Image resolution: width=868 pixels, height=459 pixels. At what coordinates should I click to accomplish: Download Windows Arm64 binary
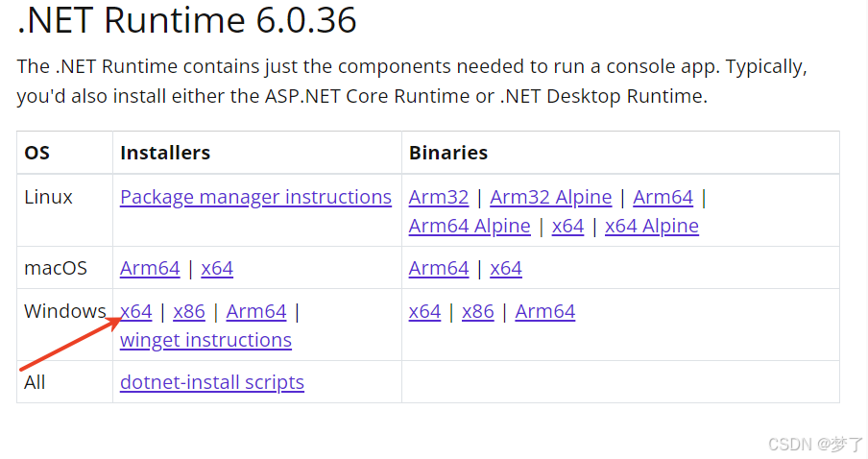pos(545,312)
